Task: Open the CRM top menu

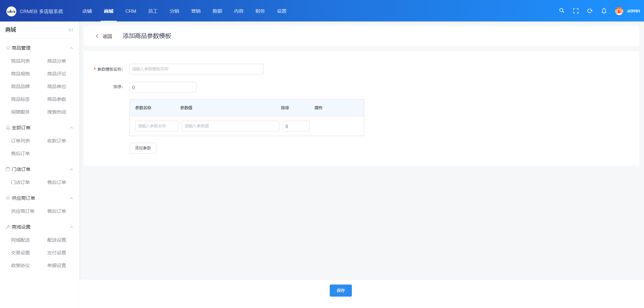Action: pyautogui.click(x=130, y=11)
